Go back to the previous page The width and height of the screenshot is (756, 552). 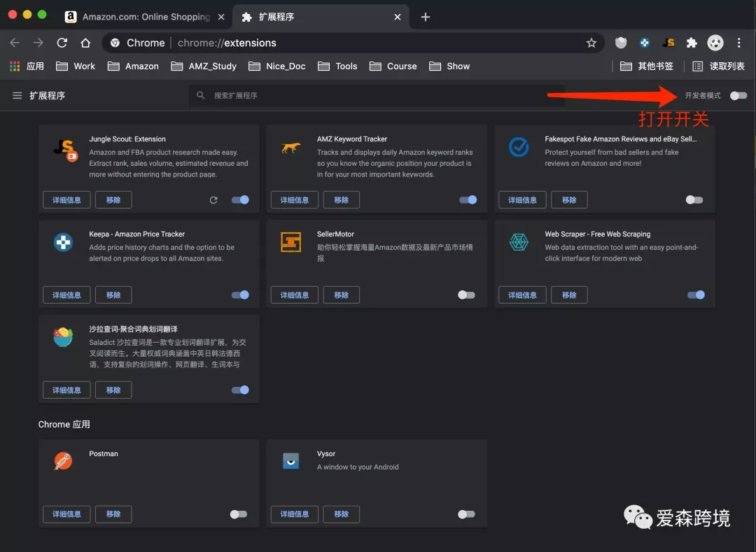15,43
